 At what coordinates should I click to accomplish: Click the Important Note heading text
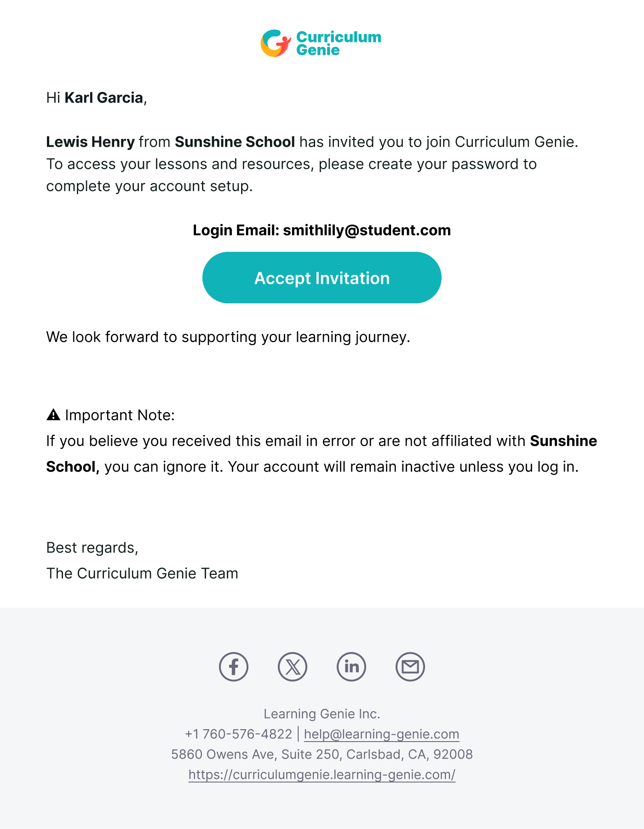pyautogui.click(x=120, y=415)
